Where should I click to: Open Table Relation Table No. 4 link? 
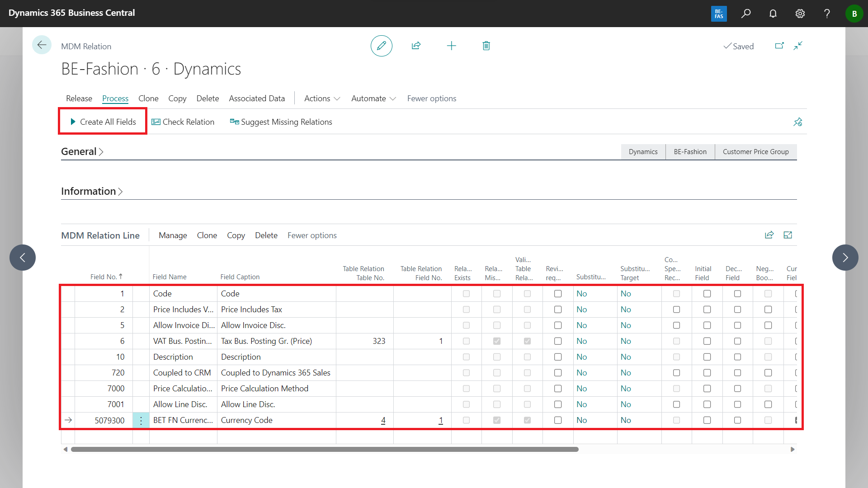(383, 420)
